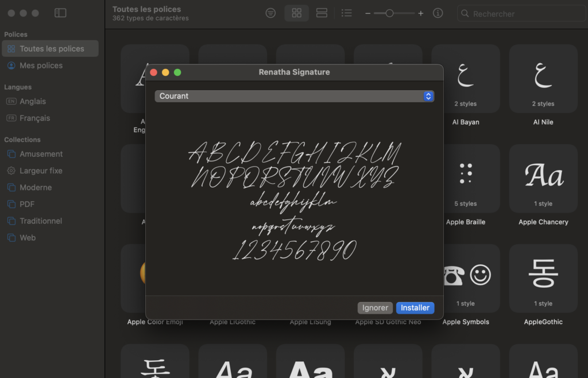This screenshot has width=588, height=378.
Task: Switch to grid view layout
Action: [296, 13]
